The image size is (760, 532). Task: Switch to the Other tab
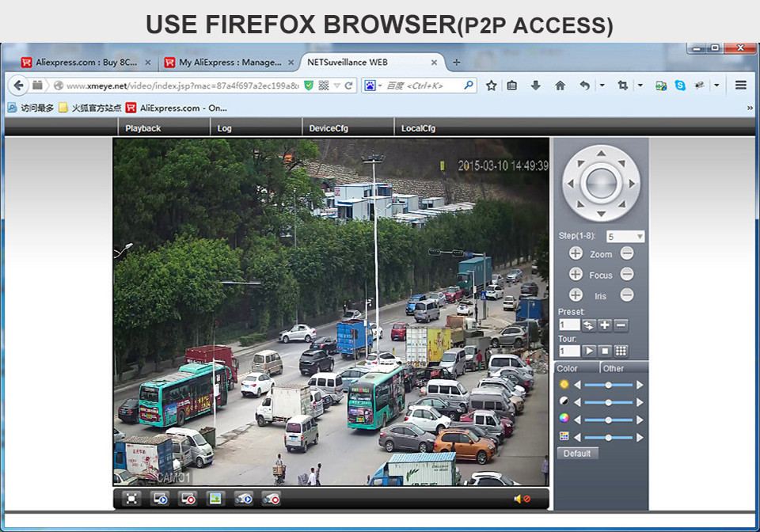pyautogui.click(x=614, y=368)
